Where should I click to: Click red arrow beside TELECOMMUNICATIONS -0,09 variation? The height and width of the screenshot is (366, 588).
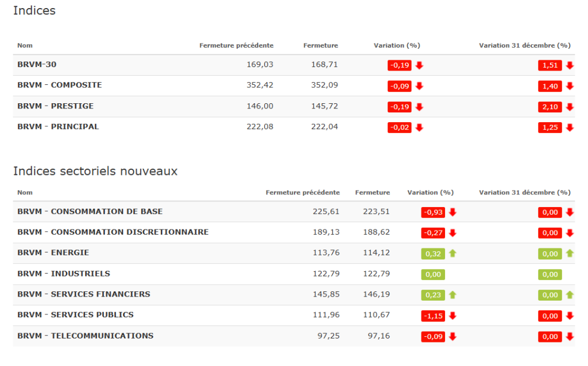tap(452, 336)
